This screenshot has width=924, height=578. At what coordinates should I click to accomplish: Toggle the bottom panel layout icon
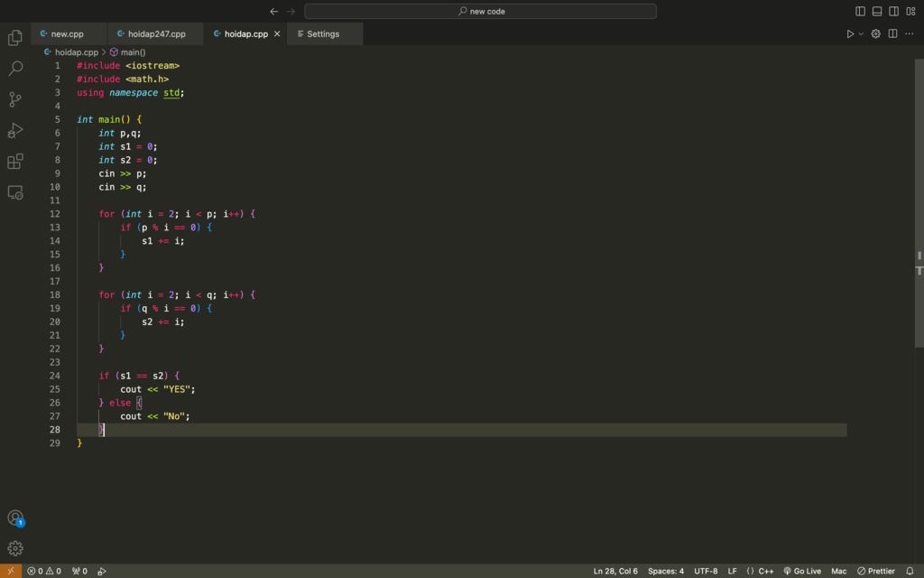click(x=877, y=11)
